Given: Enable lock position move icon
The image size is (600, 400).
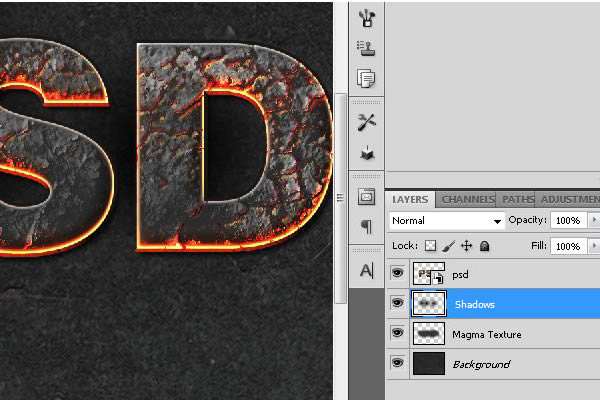Looking at the screenshot, I should tap(466, 245).
